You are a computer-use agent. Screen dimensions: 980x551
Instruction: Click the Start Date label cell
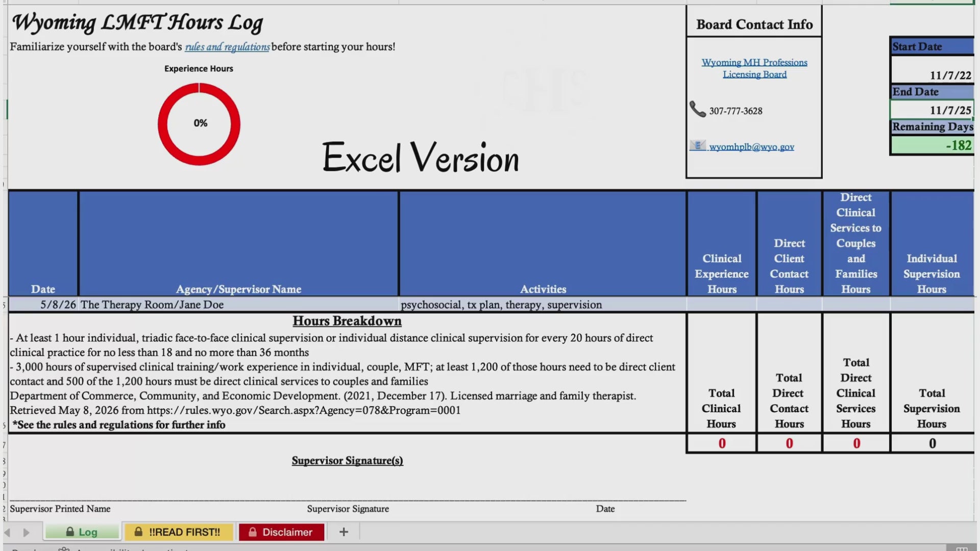(932, 46)
